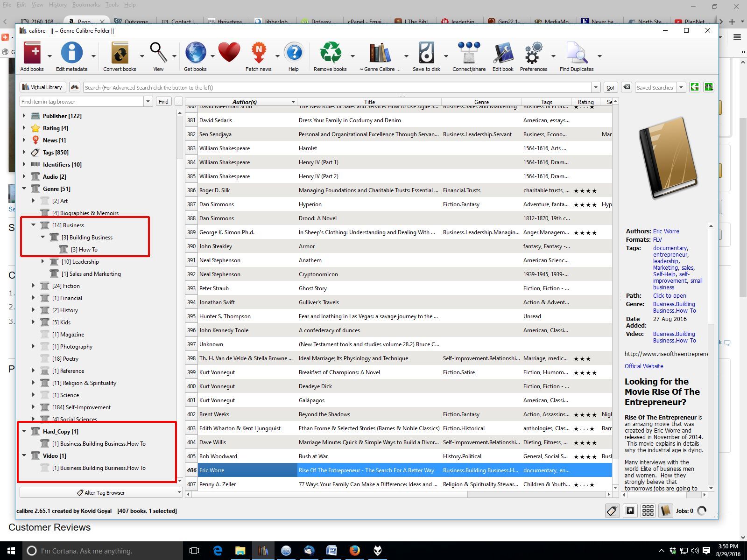This screenshot has height=560, width=747.
Task: Switch to Firefox tab 'Never ba...'
Action: pos(600,21)
